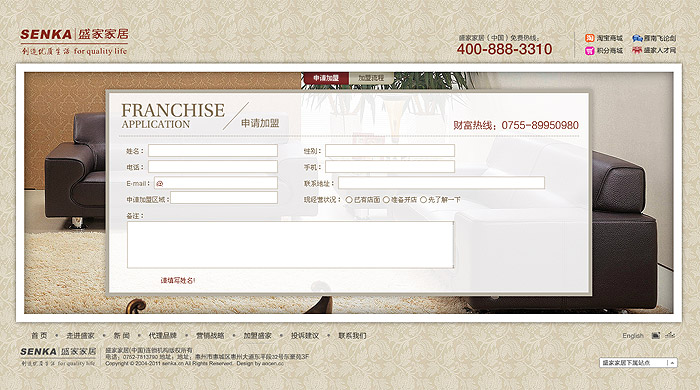
Task: Switch site language to English
Action: pos(633,336)
